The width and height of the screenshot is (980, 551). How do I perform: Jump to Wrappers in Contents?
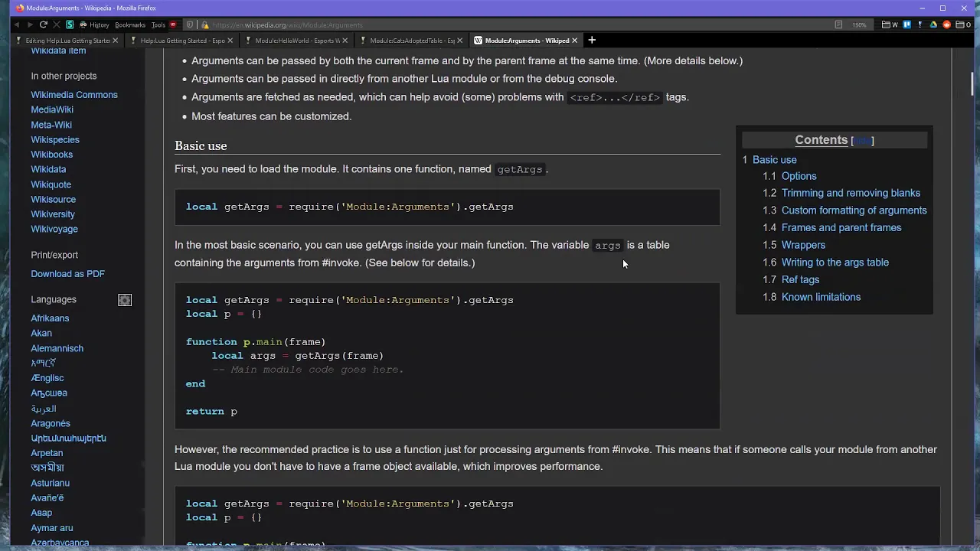[x=803, y=245]
